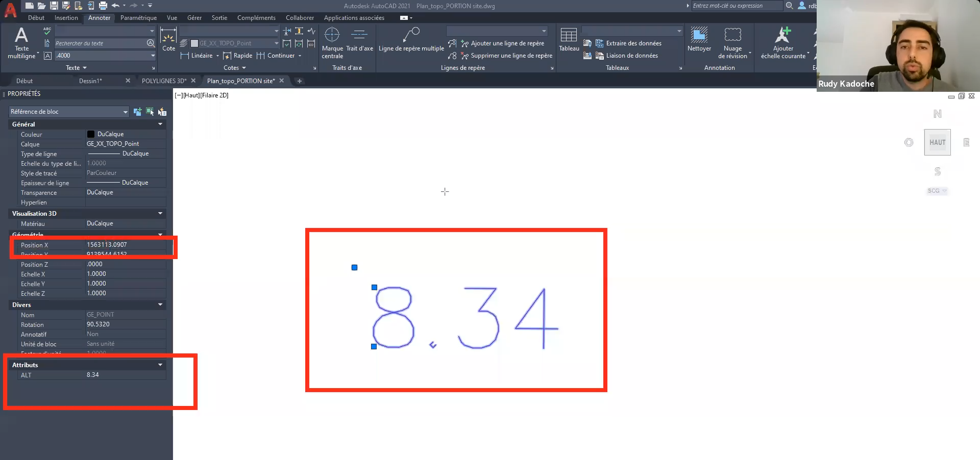Select the Rapide dimension tool
Screen dimensions: 980x460
[x=238, y=56]
